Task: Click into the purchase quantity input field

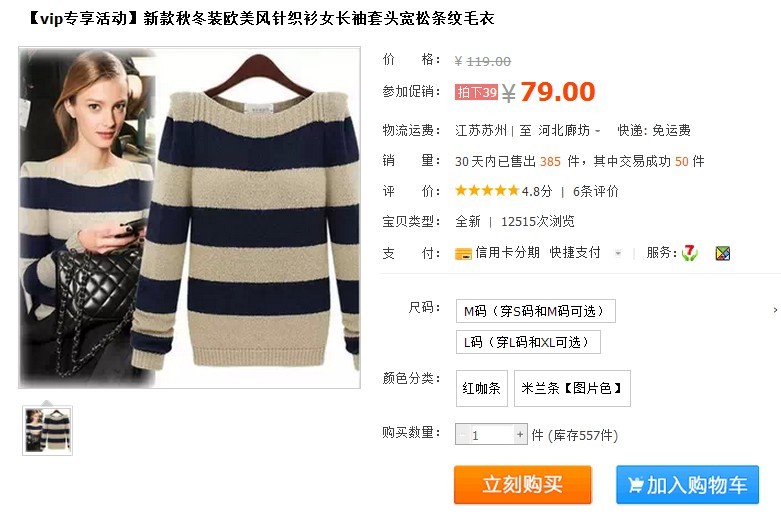Action: coord(492,434)
